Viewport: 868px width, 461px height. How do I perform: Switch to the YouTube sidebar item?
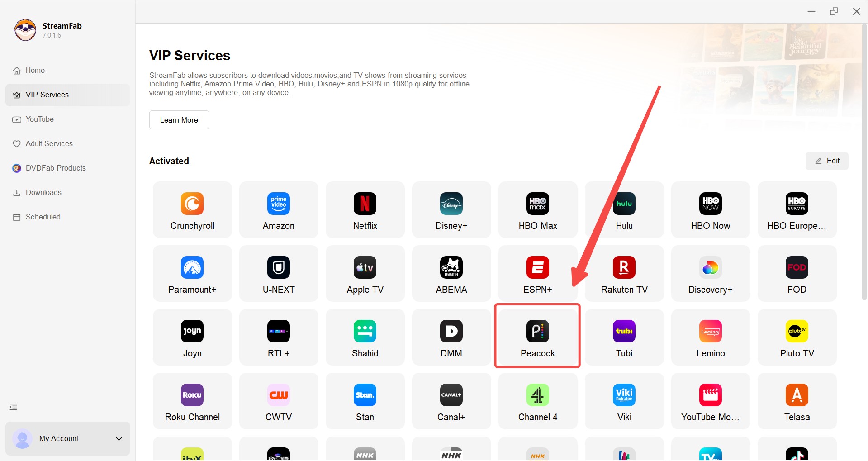pyautogui.click(x=39, y=119)
